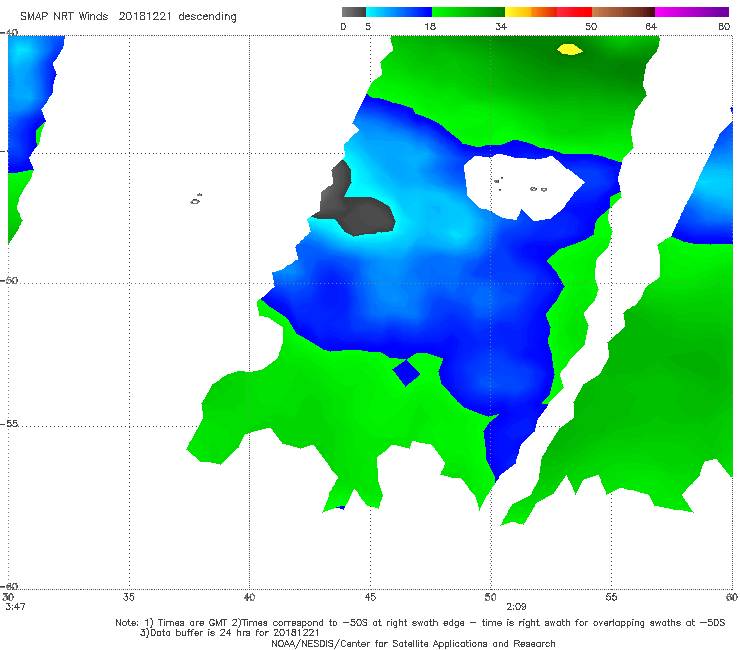Click longitude label '40' on bottom axis
The width and height of the screenshot is (740, 650).
249,597
